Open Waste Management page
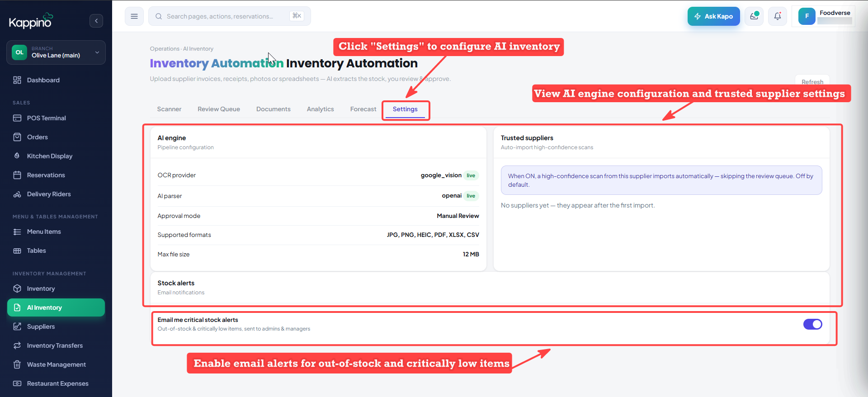868x397 pixels. 56,364
